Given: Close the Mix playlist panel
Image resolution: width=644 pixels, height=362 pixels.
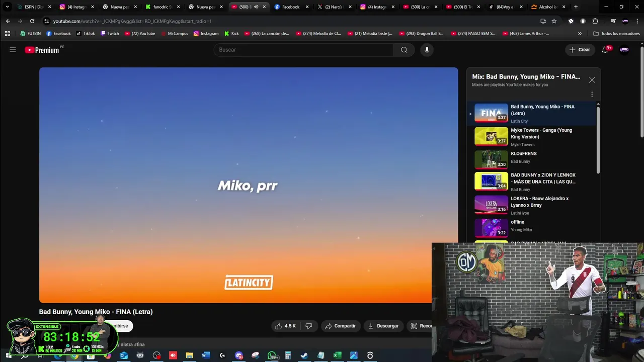Looking at the screenshot, I should pyautogui.click(x=592, y=80).
